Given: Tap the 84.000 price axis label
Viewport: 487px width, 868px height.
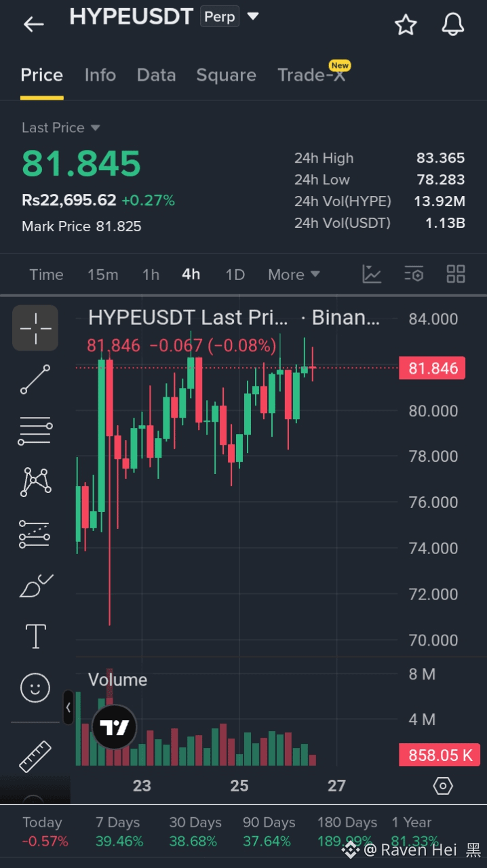Looking at the screenshot, I should (x=433, y=319).
